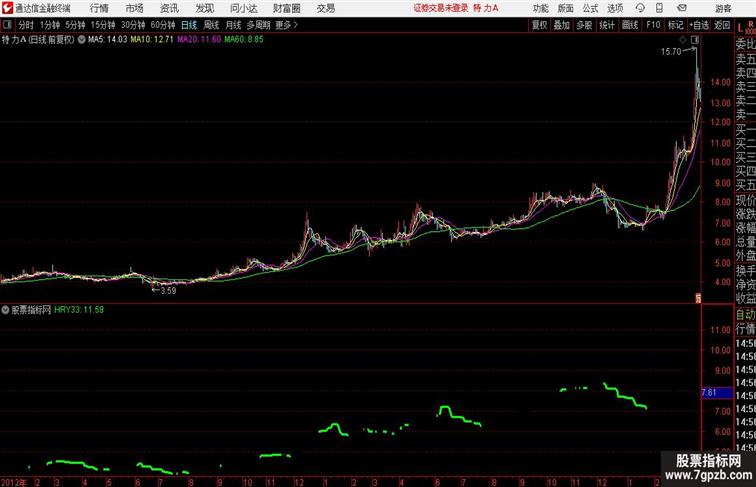Click the 3.59 low price label
Viewport: 756px width, 487px height.
click(168, 291)
